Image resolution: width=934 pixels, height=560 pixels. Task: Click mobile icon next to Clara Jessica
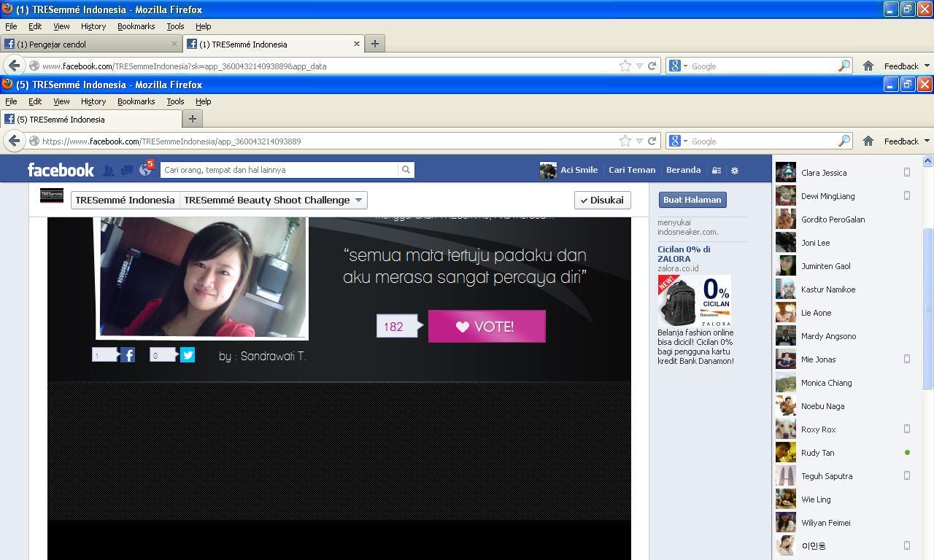907,173
